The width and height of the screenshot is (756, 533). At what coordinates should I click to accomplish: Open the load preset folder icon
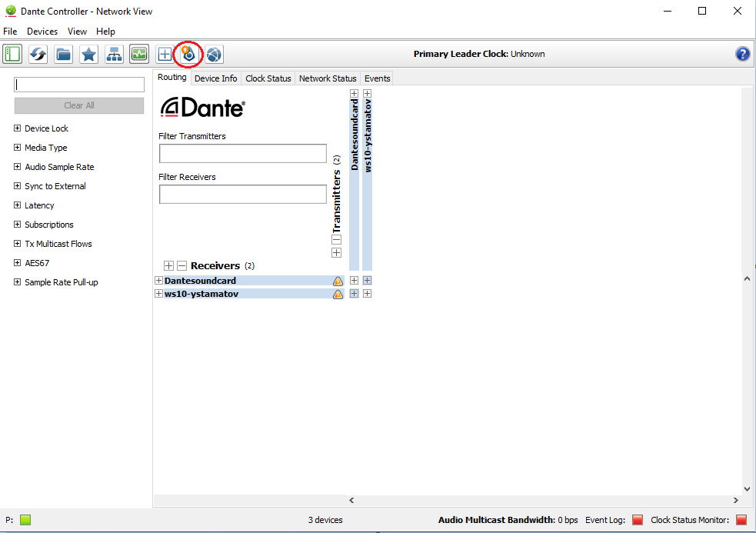coord(63,54)
